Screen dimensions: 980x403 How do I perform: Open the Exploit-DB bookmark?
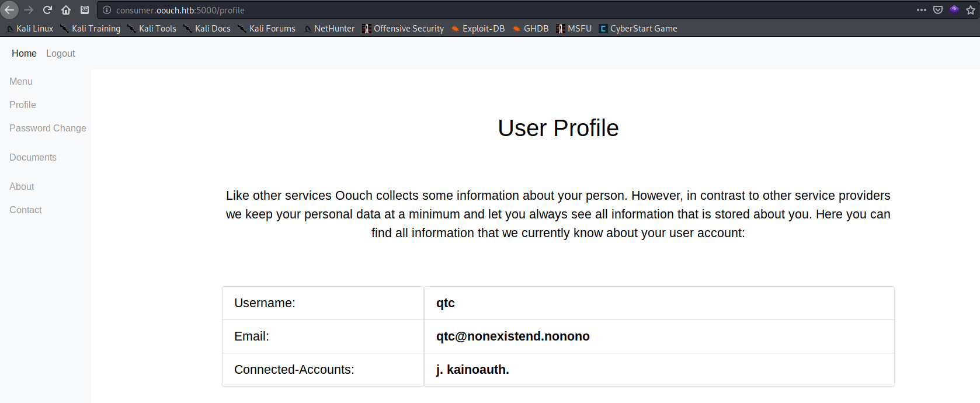click(478, 29)
